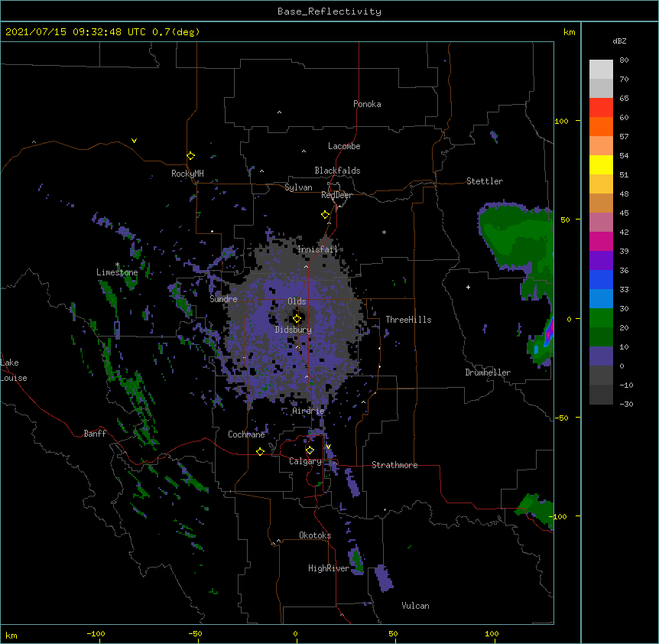659x644 pixels.
Task: Click the Lacombe city label
Action: (344, 146)
